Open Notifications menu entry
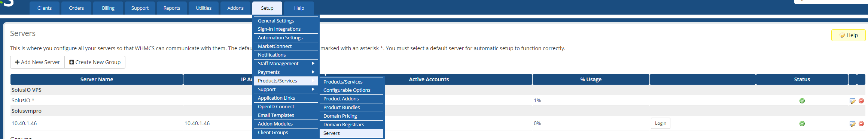This screenshot has height=139, width=868. [x=286, y=55]
